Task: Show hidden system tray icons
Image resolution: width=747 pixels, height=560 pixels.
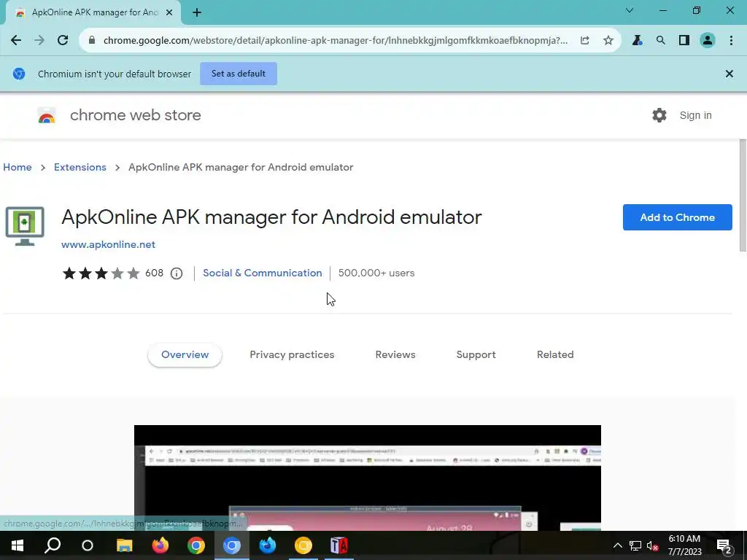Action: click(617, 545)
